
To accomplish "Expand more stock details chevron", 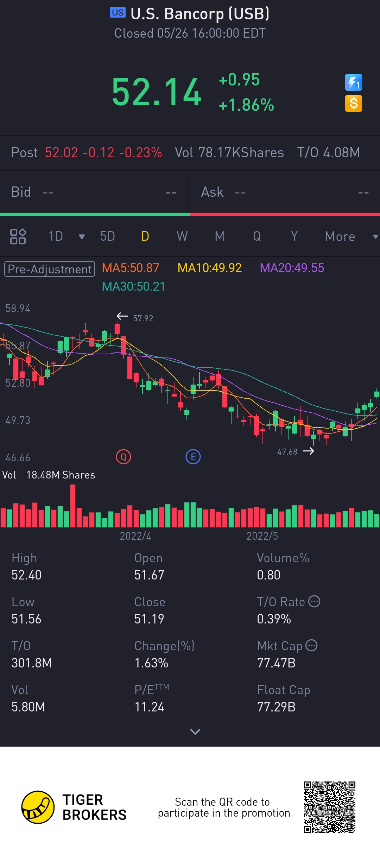I will [195, 731].
